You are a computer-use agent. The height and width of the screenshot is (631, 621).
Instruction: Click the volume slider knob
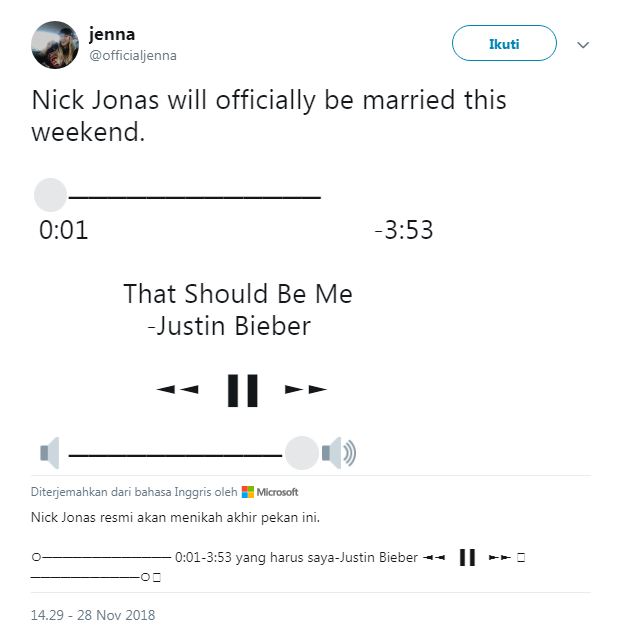pyautogui.click(x=301, y=453)
